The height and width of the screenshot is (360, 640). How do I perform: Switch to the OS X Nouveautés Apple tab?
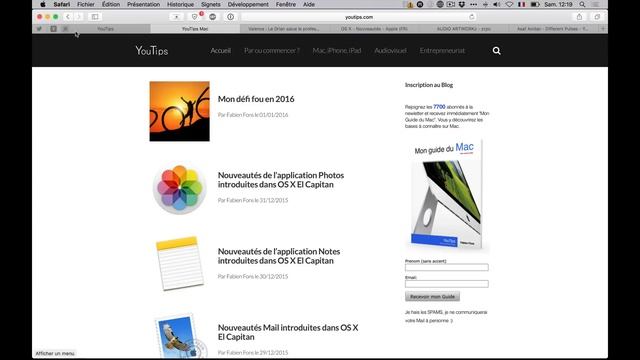click(x=374, y=29)
